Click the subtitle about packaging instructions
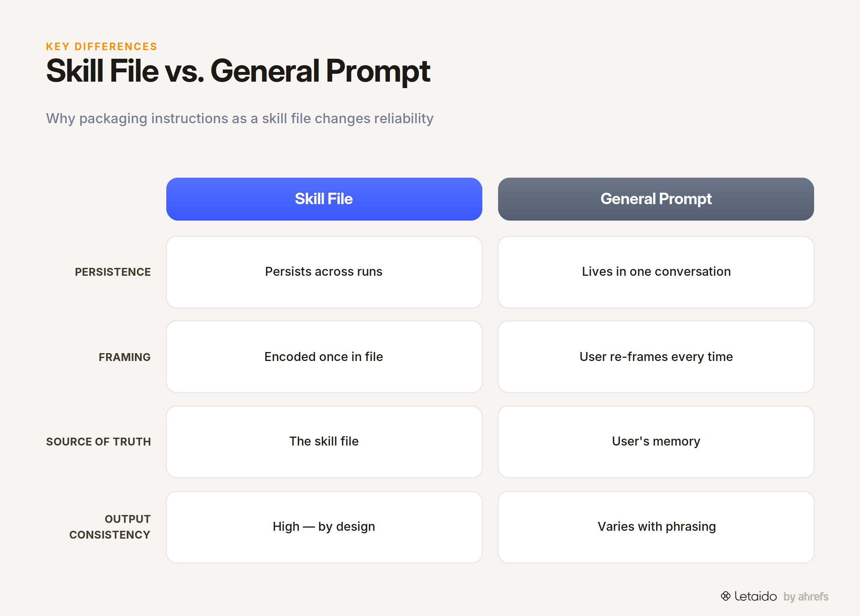Image resolution: width=860 pixels, height=616 pixels. [x=240, y=119]
